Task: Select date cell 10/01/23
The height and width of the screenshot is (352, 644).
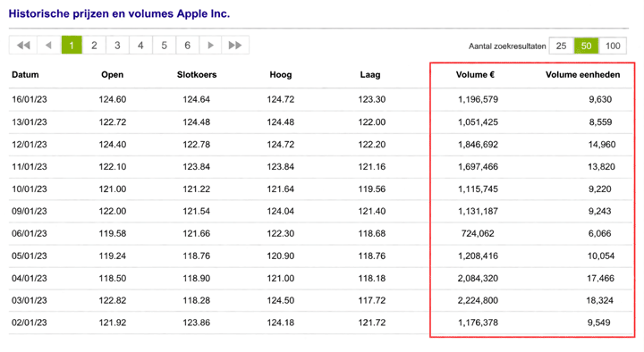Action: tap(30, 189)
